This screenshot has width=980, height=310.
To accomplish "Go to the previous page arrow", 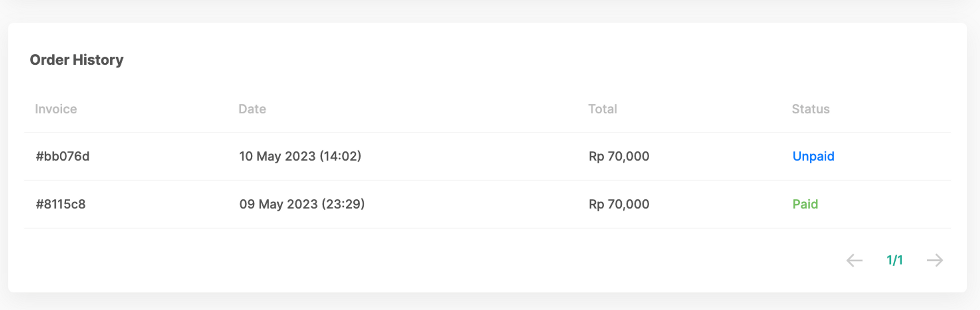I will pos(854,260).
